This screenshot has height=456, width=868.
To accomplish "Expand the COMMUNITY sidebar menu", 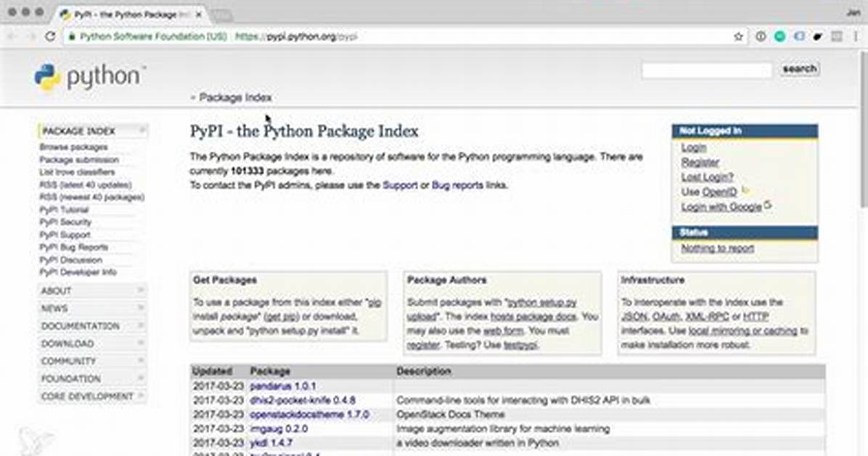I will [92, 362].
